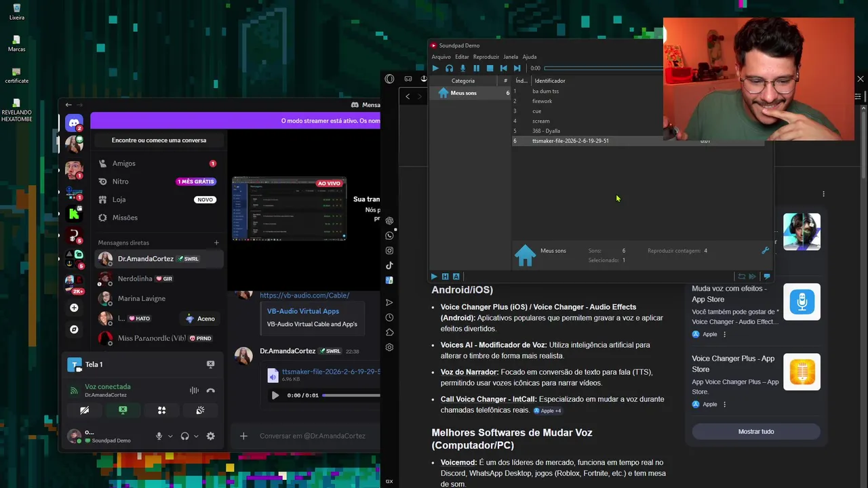Open Amigos in Discord sidebar
This screenshot has height=488, width=868.
(x=157, y=163)
